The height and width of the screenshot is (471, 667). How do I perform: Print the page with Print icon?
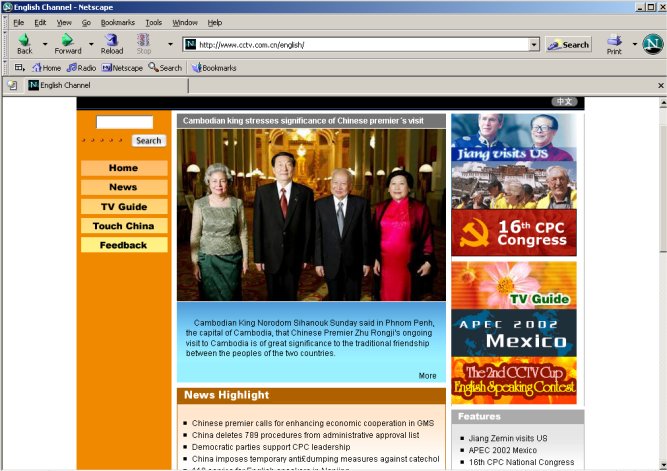[x=614, y=44]
